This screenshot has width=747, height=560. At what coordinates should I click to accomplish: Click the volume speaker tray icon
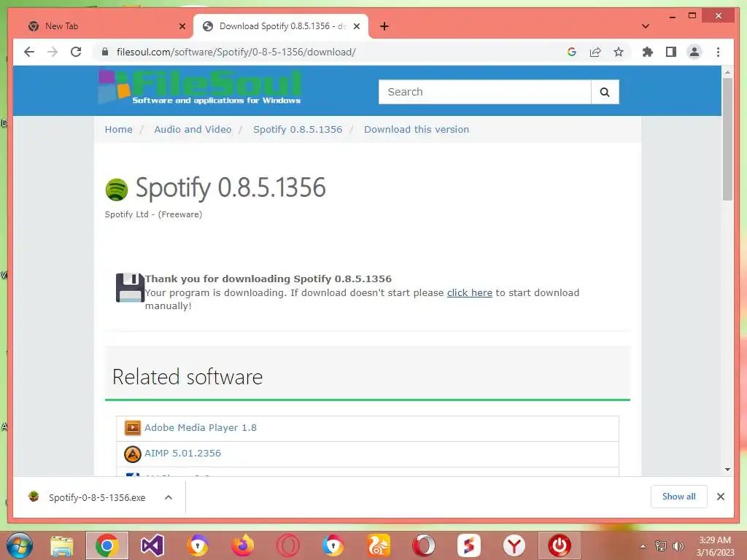pos(678,545)
